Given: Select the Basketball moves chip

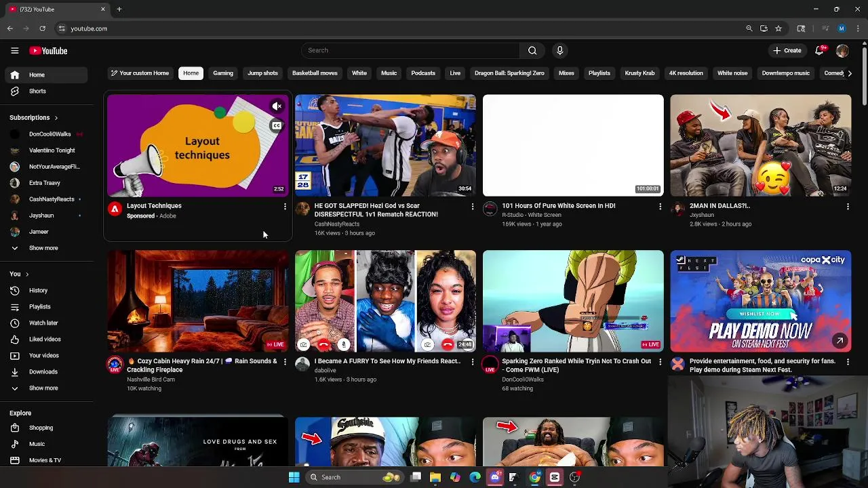Looking at the screenshot, I should click(x=315, y=73).
